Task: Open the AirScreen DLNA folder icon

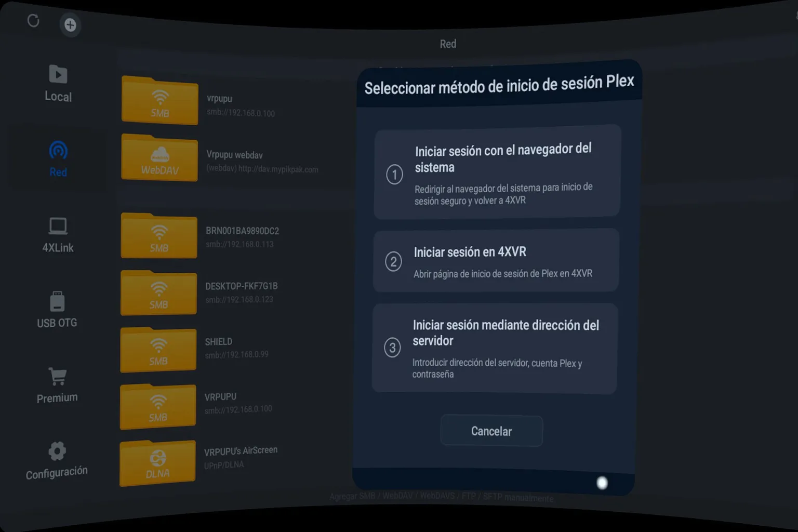Action: [157, 463]
